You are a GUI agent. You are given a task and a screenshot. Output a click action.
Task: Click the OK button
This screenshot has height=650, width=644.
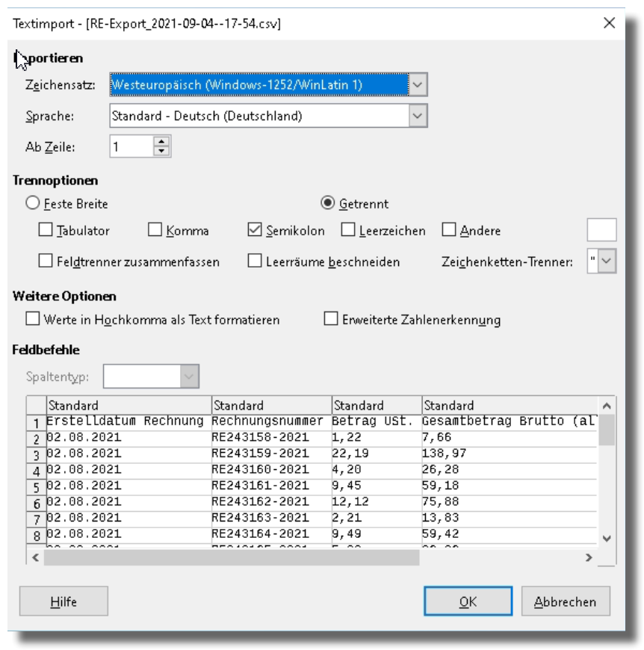click(468, 601)
